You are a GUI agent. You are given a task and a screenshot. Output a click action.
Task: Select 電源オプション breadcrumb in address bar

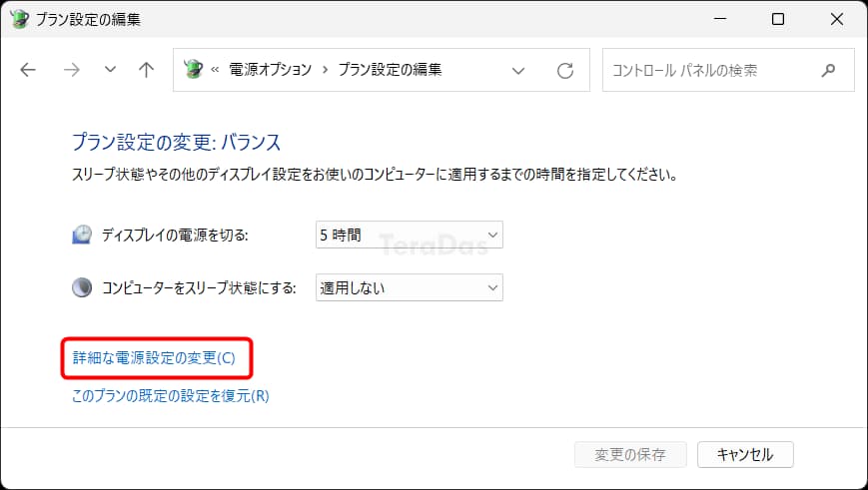(270, 70)
